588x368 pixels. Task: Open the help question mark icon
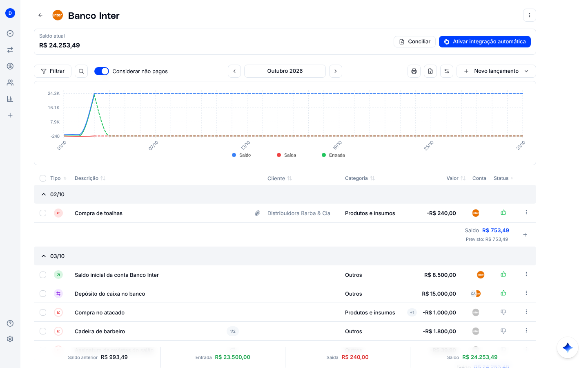coord(10,323)
